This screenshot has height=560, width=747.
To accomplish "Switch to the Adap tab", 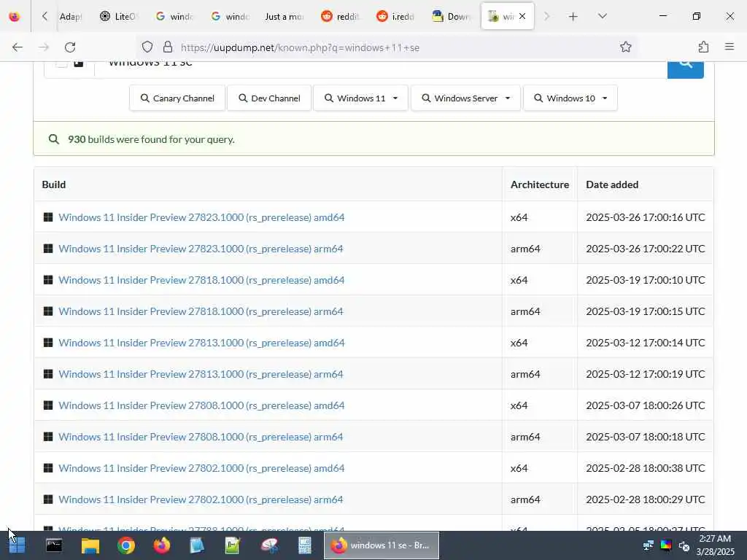I will [x=71, y=17].
